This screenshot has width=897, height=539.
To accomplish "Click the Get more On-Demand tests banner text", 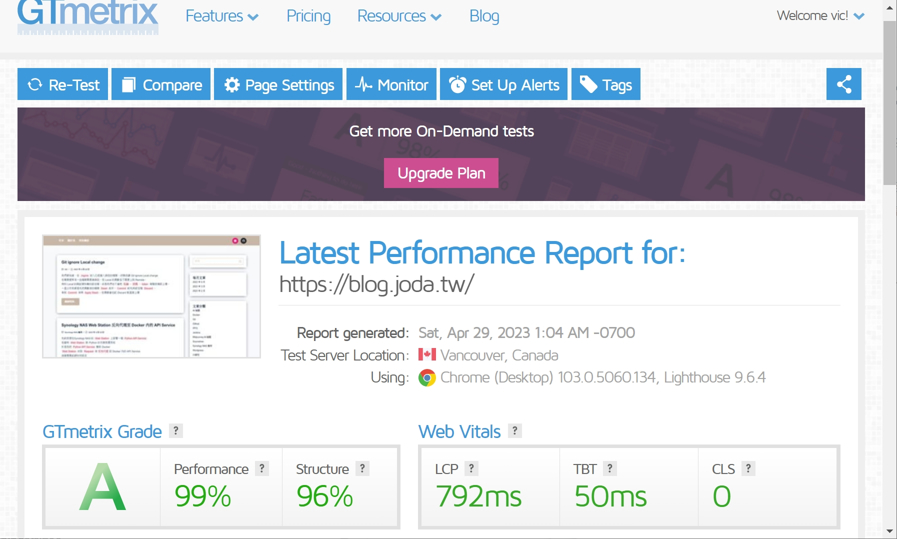I will point(442,131).
